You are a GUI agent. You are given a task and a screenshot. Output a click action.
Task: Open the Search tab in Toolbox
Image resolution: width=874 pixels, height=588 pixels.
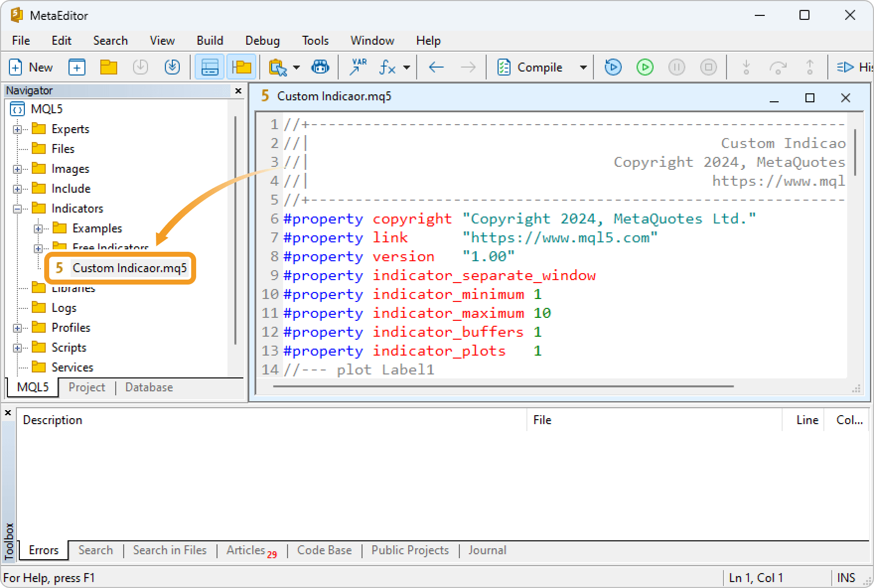point(95,550)
